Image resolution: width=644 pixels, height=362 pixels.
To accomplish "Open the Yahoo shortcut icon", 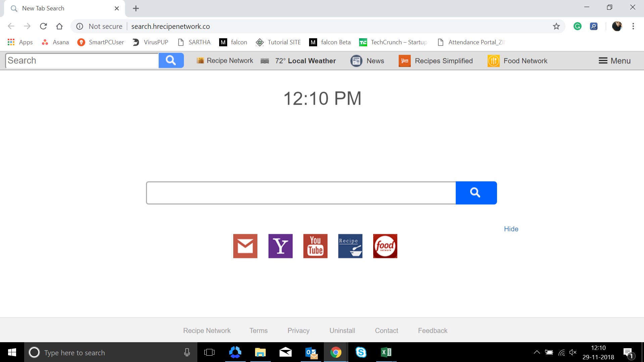I will 280,246.
